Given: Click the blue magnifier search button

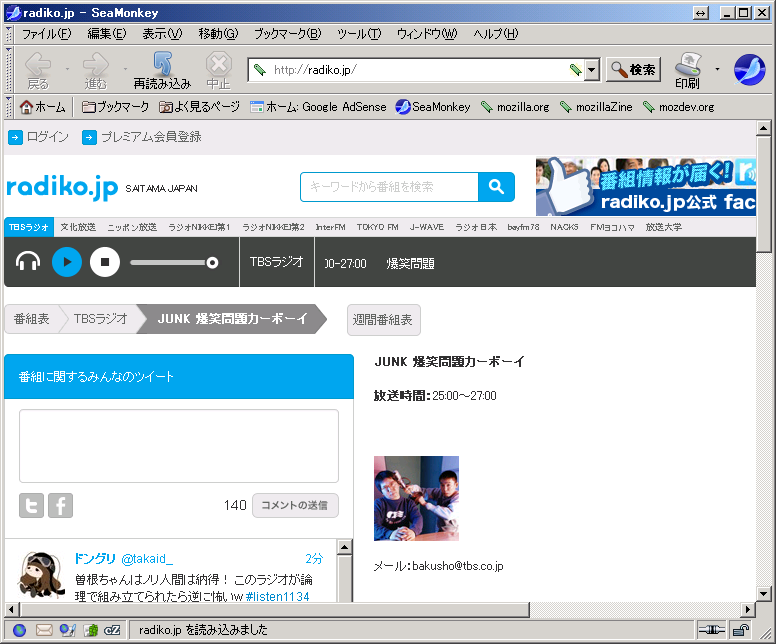Looking at the screenshot, I should coord(496,187).
